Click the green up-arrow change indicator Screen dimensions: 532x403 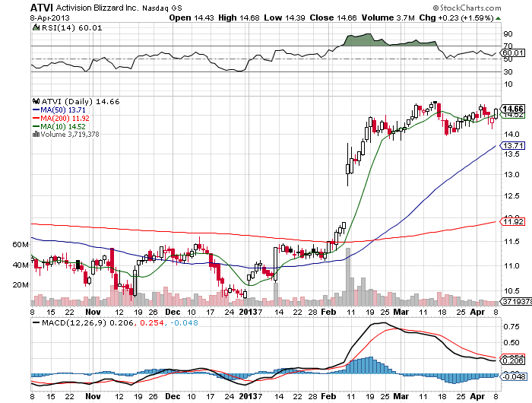tap(498, 18)
